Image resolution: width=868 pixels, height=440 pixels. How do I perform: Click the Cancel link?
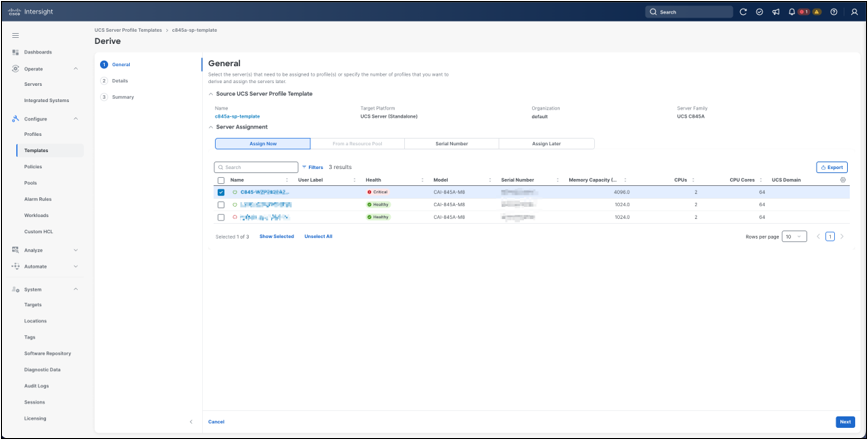pyautogui.click(x=216, y=422)
